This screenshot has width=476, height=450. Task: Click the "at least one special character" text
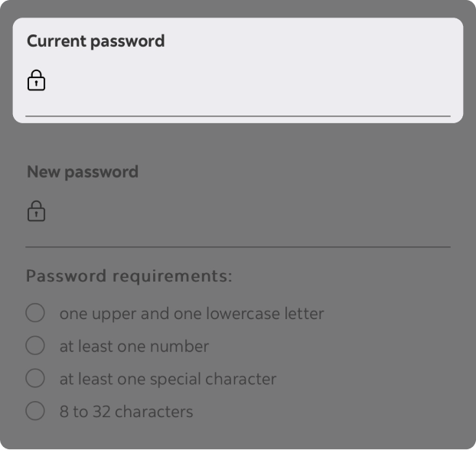click(x=168, y=379)
